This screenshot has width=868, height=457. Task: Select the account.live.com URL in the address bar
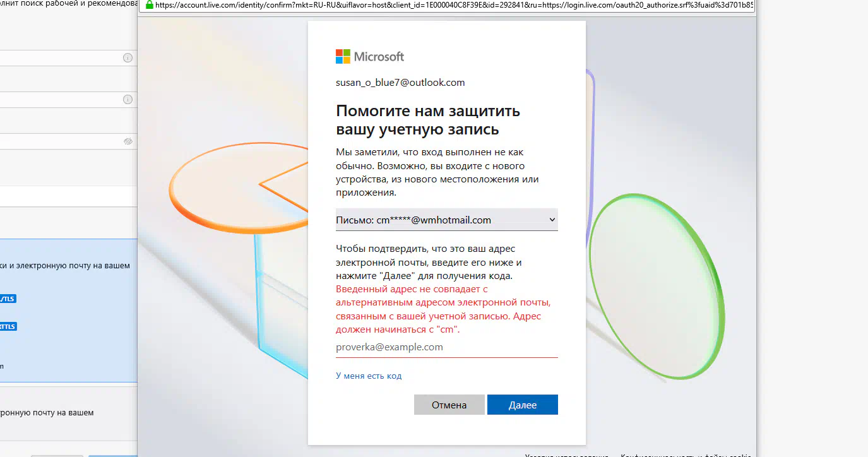point(455,5)
